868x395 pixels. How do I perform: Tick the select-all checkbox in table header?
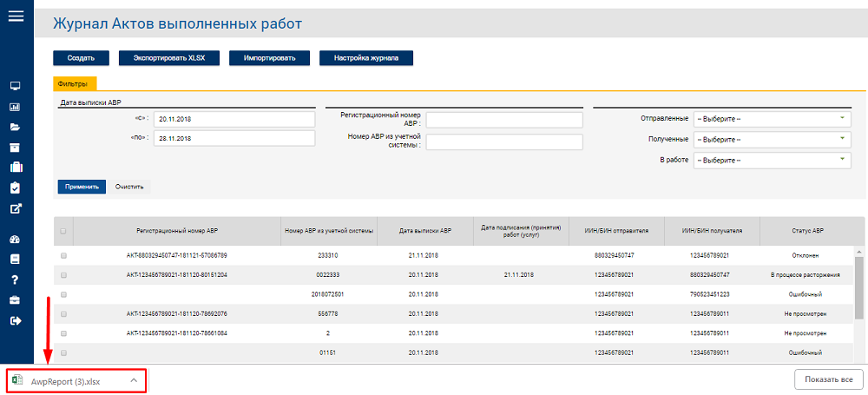click(x=63, y=231)
